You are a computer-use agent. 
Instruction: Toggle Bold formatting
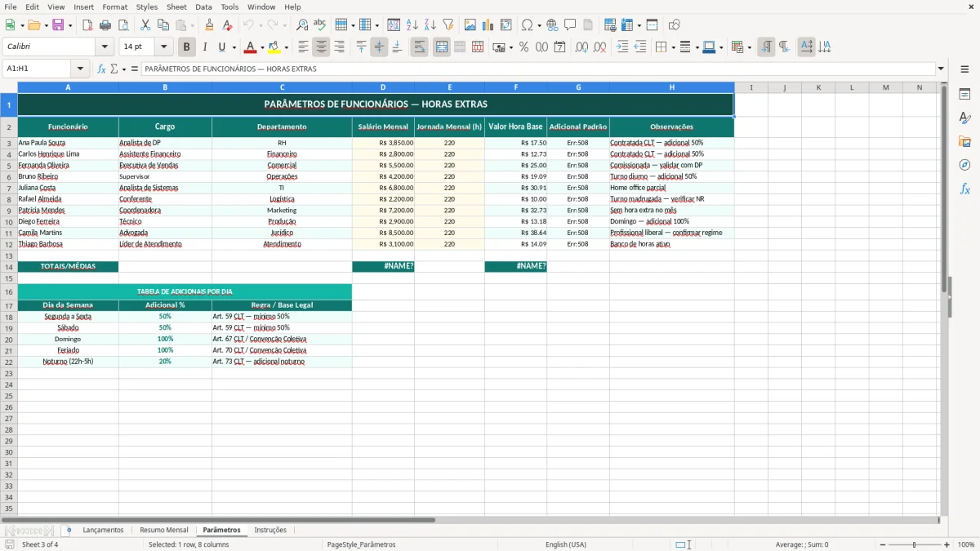[x=187, y=47]
